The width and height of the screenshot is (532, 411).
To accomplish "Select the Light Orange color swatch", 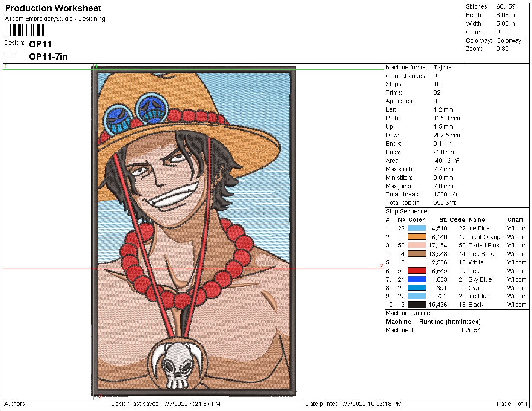I will point(417,237).
